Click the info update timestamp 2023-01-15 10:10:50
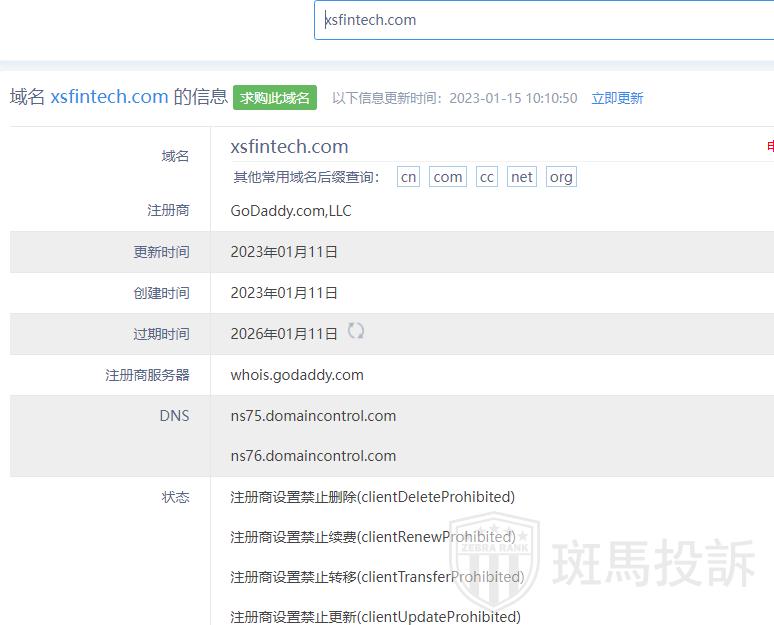Screen dimensions: 774x625 click(x=513, y=98)
